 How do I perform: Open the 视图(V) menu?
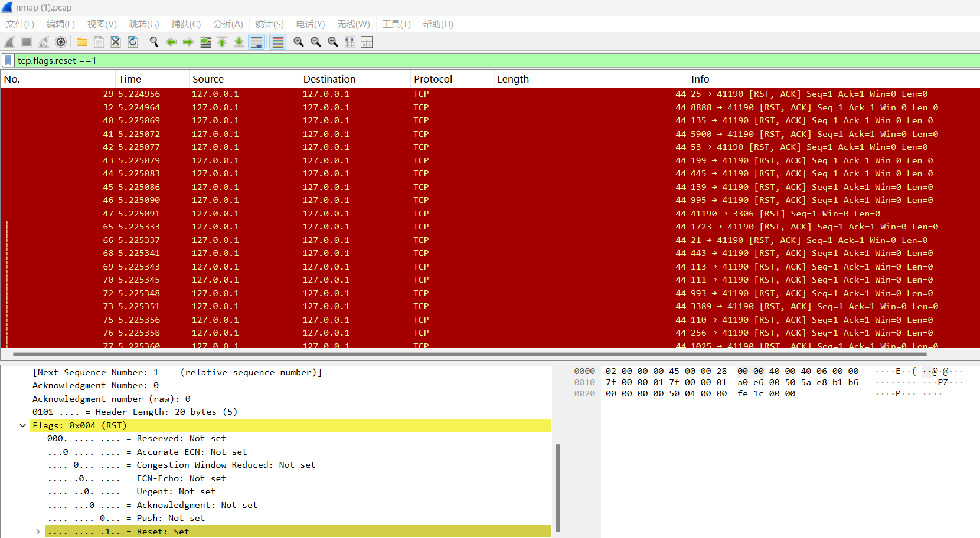pos(102,24)
